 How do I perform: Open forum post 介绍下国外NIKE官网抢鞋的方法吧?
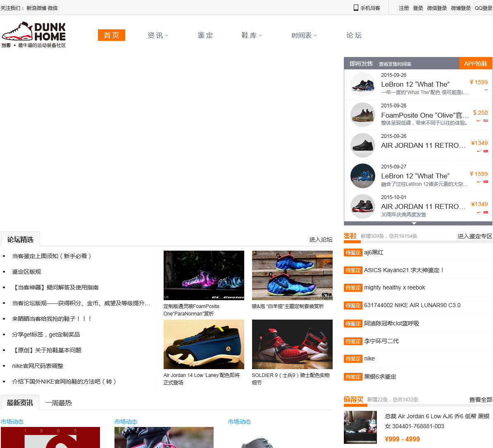[x=64, y=382]
